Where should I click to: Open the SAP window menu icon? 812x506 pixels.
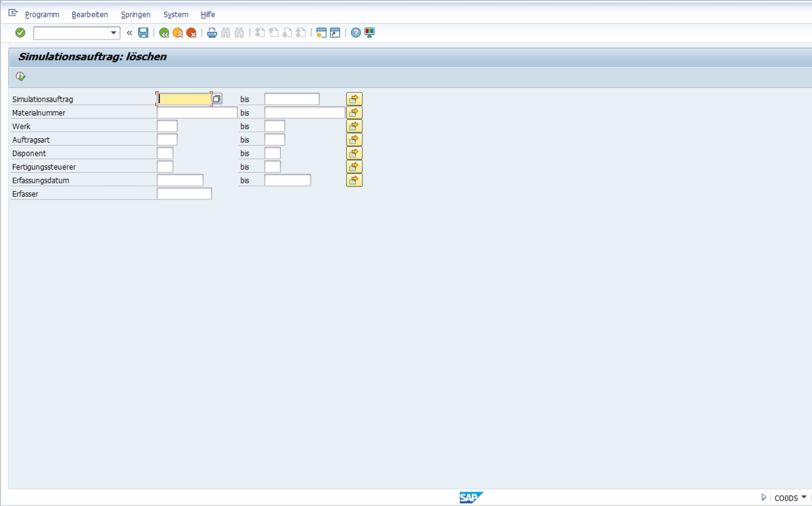pos(13,13)
